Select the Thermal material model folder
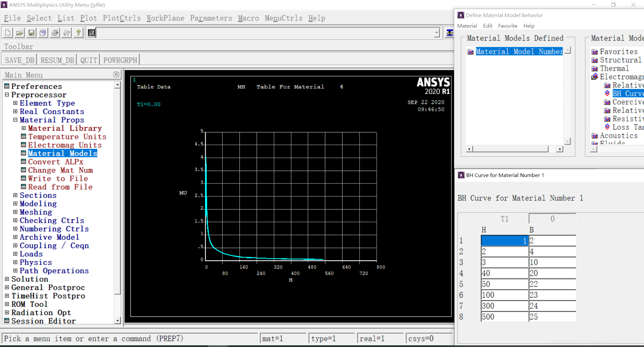The height and width of the screenshot is (347, 644). 614,68
